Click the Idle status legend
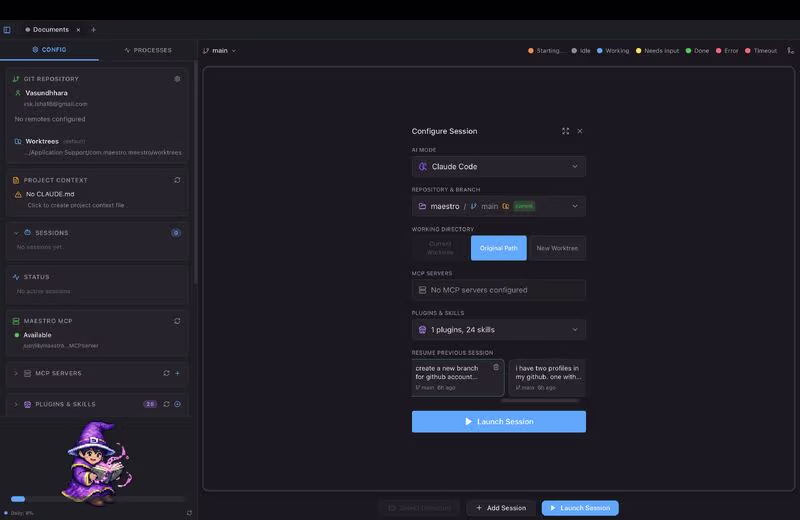This screenshot has width=800, height=520. (x=581, y=51)
